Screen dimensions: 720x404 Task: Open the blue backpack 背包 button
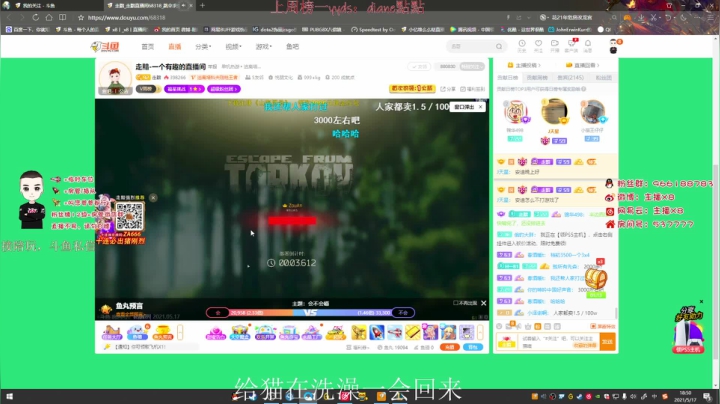(472, 347)
